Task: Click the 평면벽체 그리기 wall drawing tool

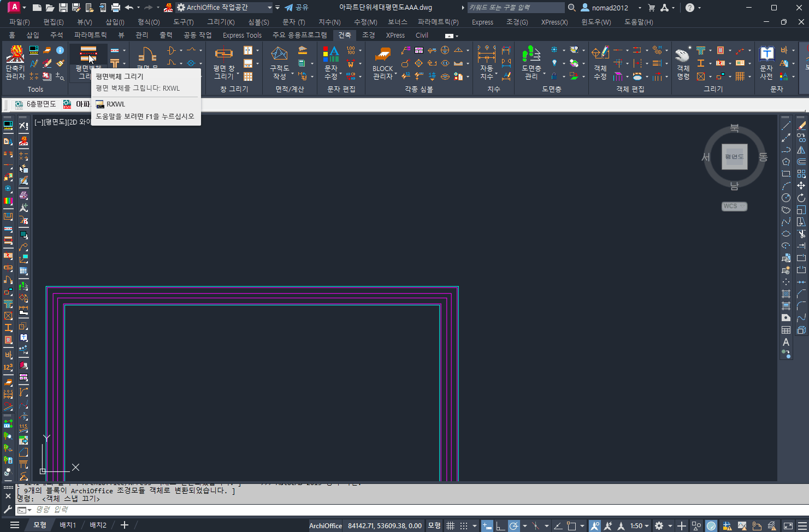Action: 88,61
